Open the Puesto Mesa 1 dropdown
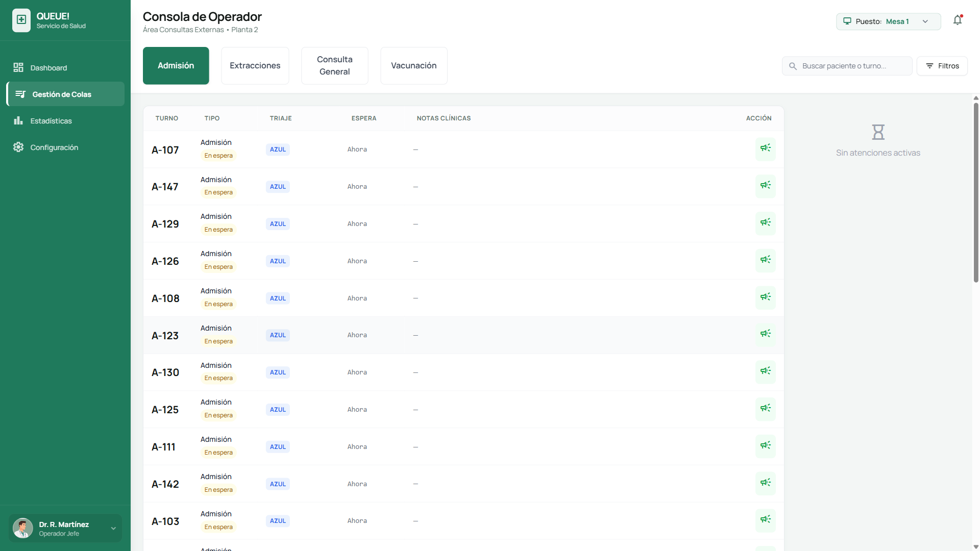 click(x=888, y=21)
